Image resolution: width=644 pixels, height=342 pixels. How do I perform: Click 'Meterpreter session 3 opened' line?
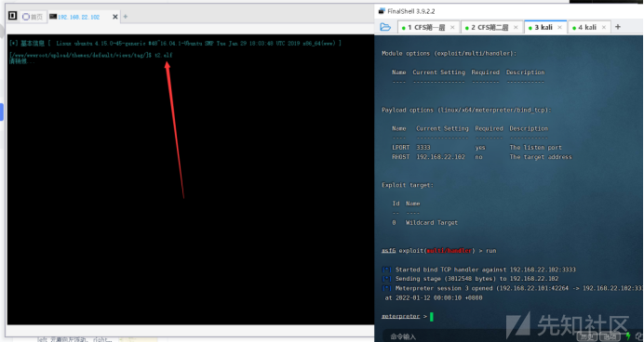point(513,288)
